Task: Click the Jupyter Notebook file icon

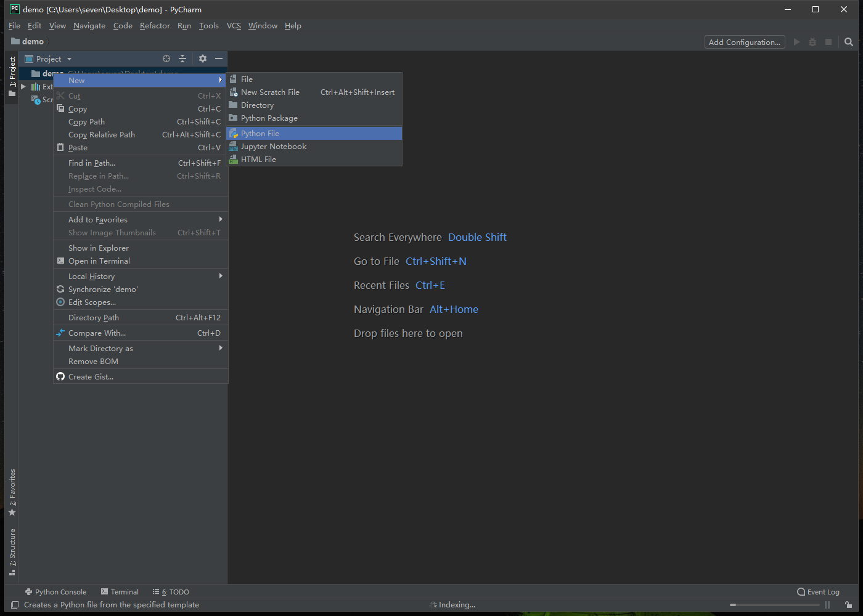Action: coord(234,147)
